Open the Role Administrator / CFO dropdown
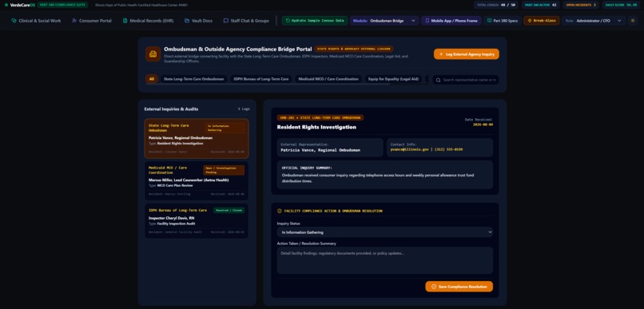This screenshot has width=644, height=309. click(594, 21)
